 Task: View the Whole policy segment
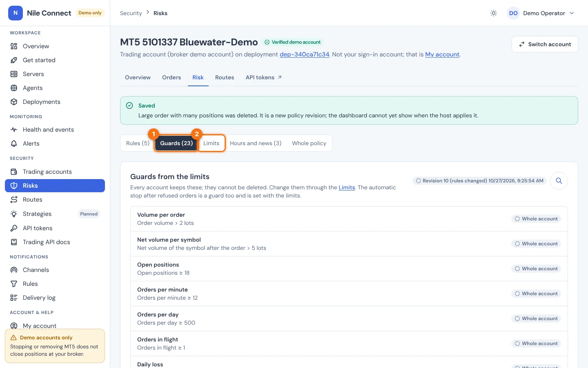pyautogui.click(x=309, y=143)
